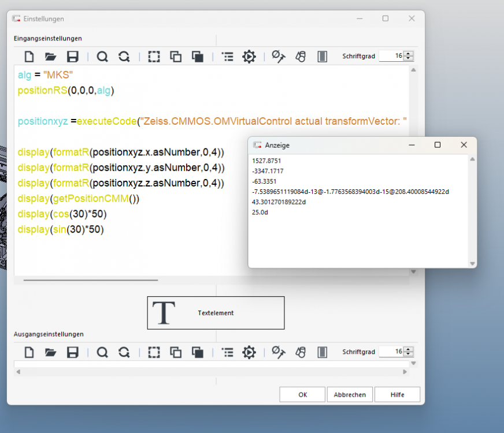Click the New file icon in Eingangseinstellungen toolbar
The height and width of the screenshot is (433, 504).
pos(29,57)
